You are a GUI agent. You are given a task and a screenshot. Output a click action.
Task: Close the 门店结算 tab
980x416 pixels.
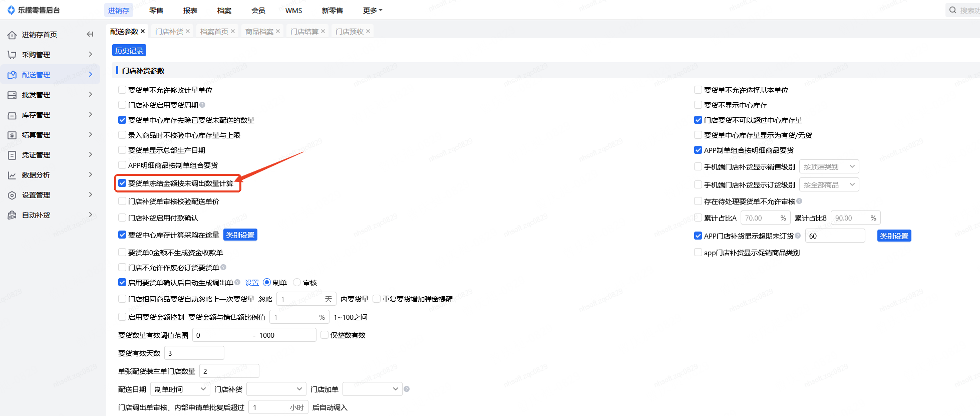tap(323, 31)
